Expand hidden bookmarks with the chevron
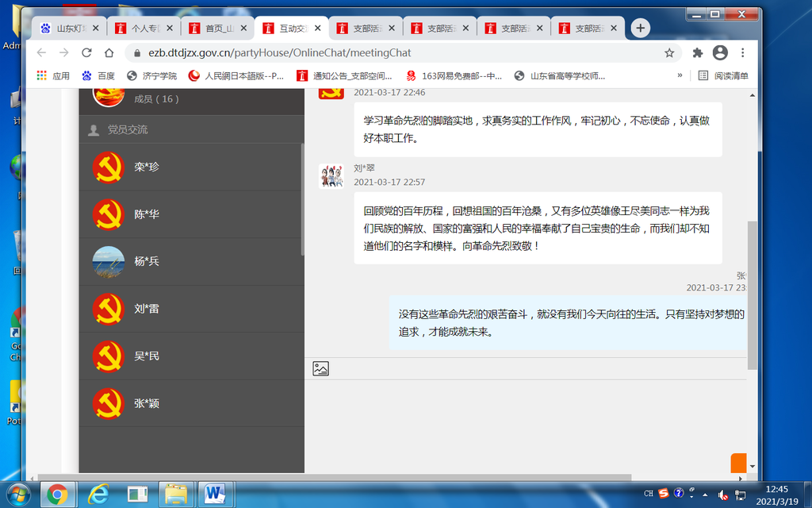The width and height of the screenshot is (812, 508). click(680, 76)
